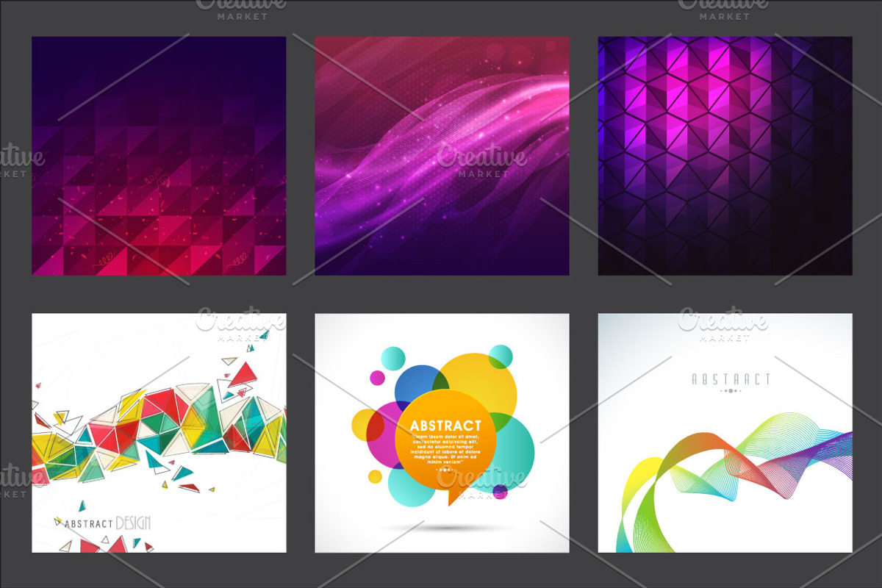Open the speech bubble circles Abstract thumbnail
This screenshot has width=882, height=588.
pyautogui.click(x=442, y=433)
